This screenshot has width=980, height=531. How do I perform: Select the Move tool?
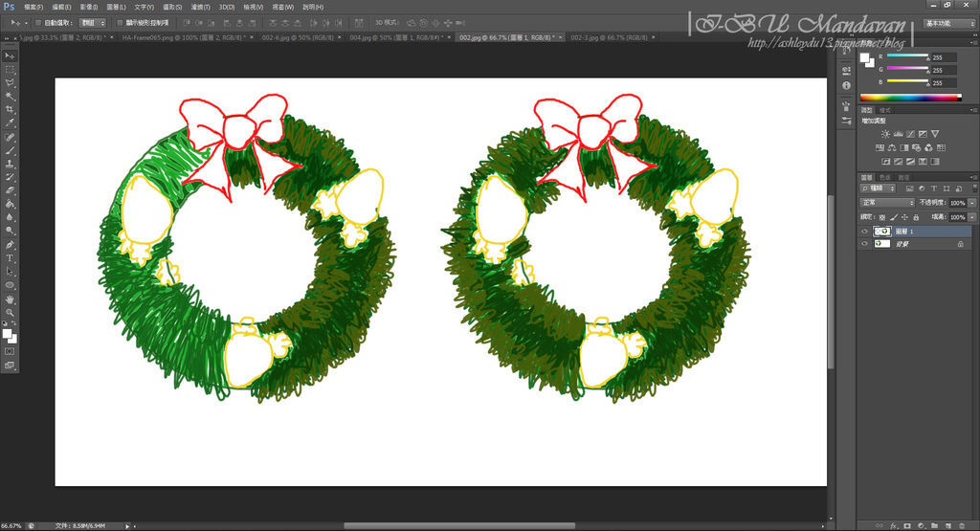(11, 56)
